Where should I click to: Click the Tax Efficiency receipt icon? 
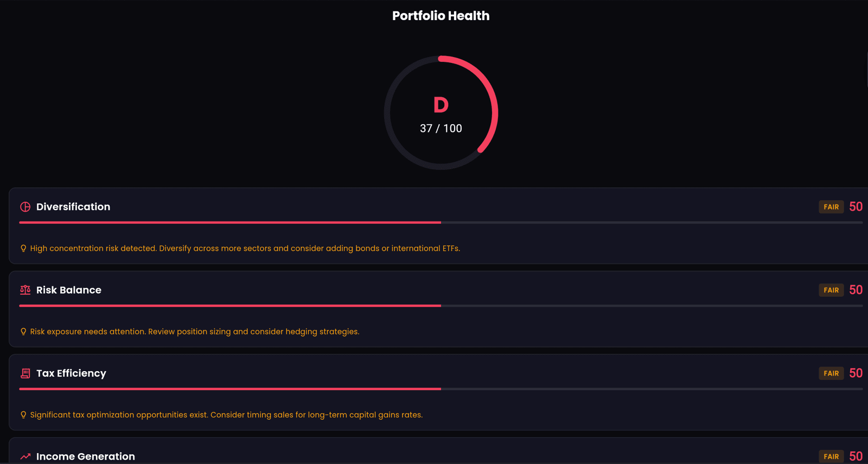[x=25, y=373]
